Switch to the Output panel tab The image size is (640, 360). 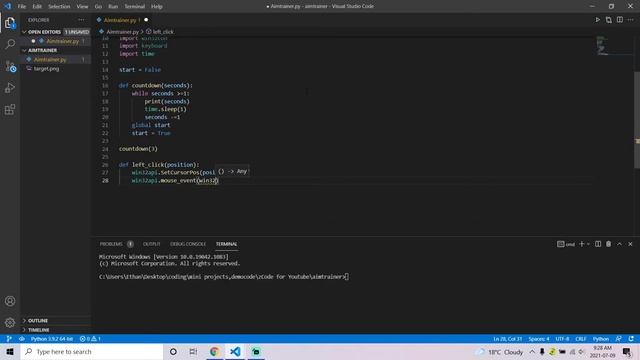(x=151, y=244)
